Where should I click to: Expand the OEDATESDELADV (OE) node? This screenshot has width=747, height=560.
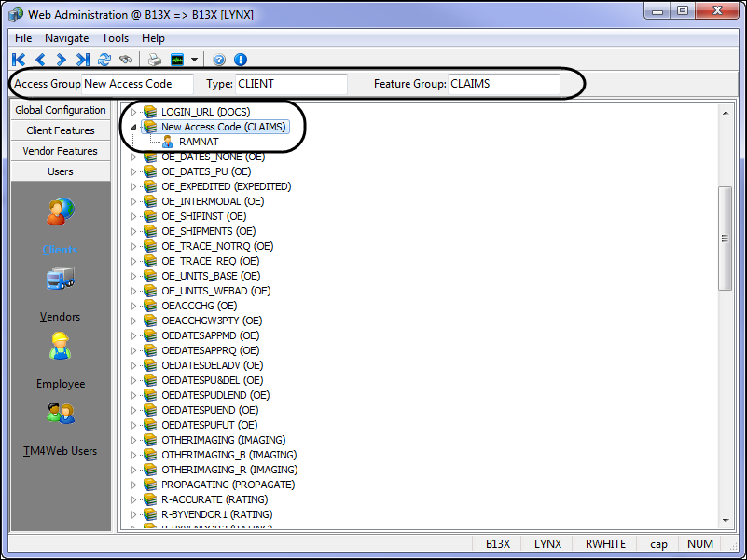pos(134,365)
